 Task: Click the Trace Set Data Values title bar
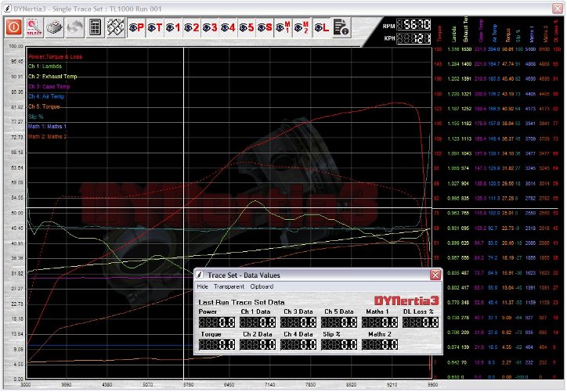click(318, 275)
